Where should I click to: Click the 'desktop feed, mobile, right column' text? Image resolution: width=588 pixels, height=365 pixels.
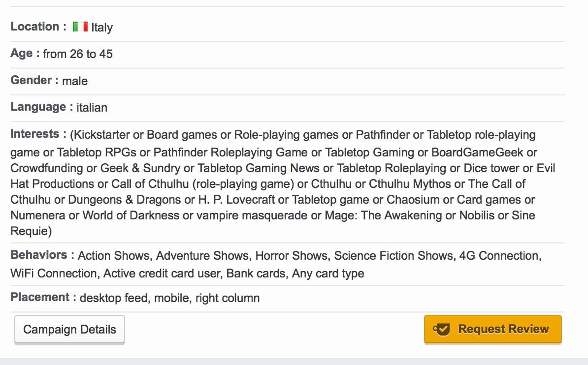(x=169, y=298)
